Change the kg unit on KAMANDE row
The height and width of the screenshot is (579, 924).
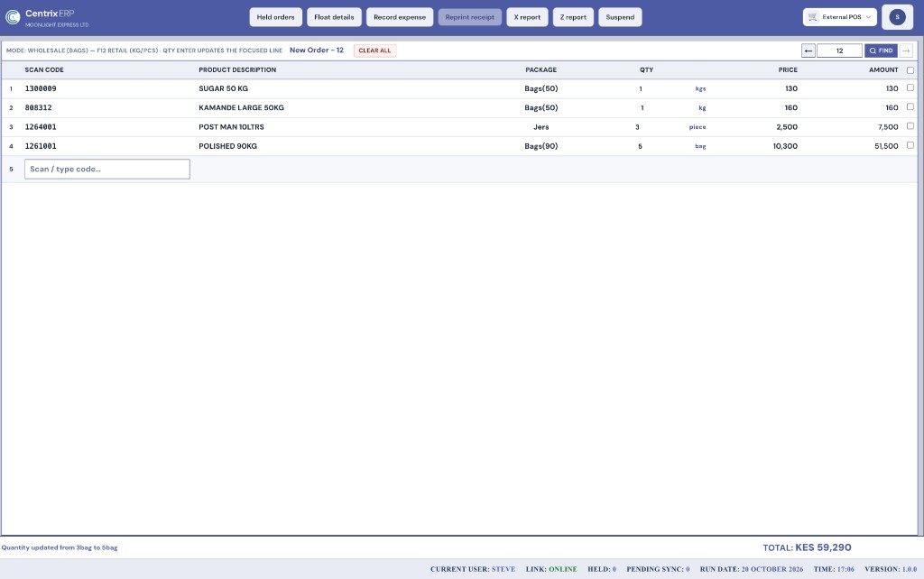(x=702, y=108)
